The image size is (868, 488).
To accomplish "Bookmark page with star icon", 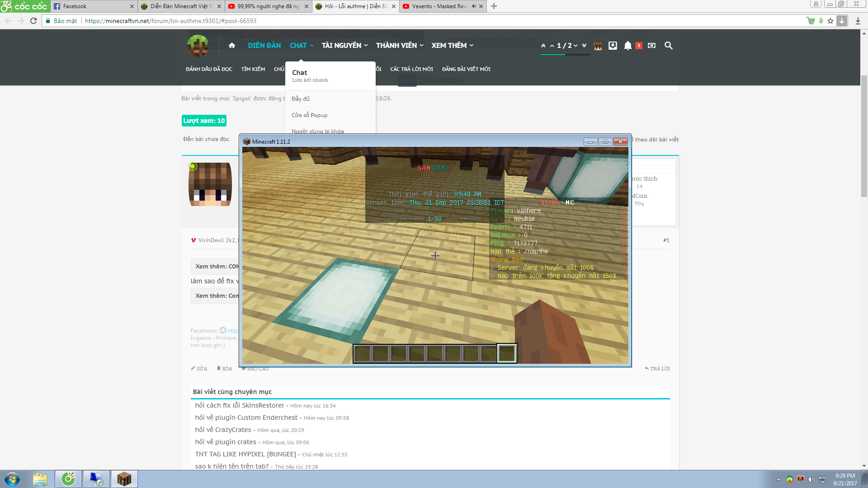I will [830, 21].
